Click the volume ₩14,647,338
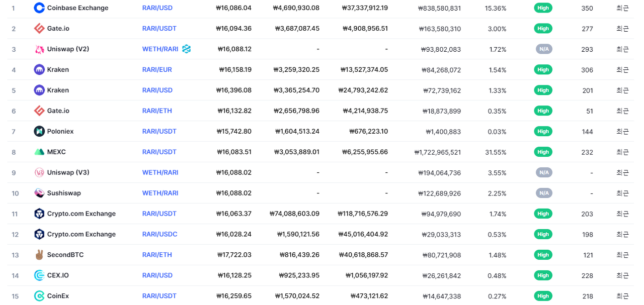This screenshot has width=644, height=305. 441,296
